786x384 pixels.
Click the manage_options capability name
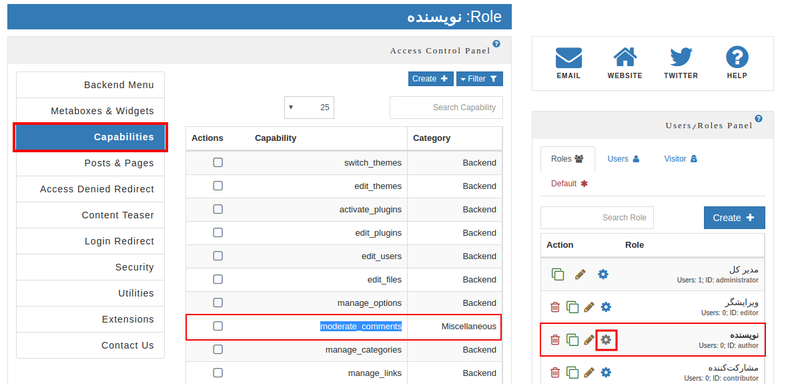pos(369,303)
